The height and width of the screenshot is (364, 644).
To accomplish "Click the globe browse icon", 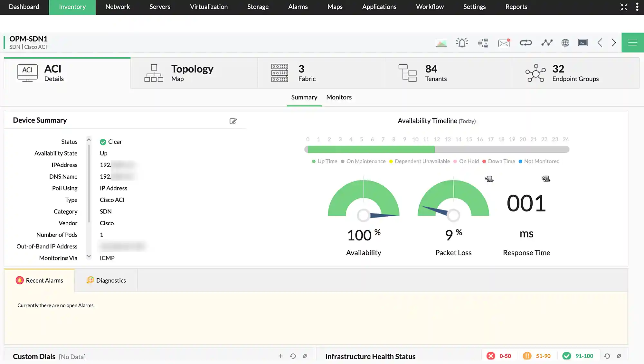I will point(565,42).
